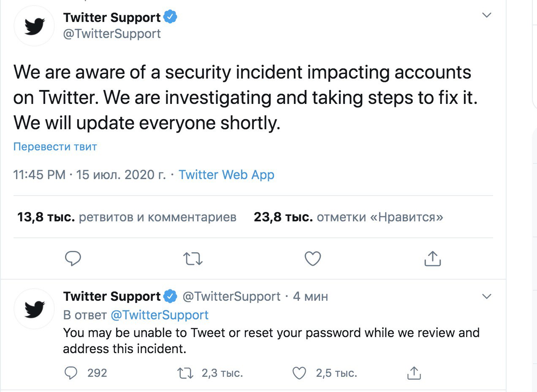Screen dimensions: 537x392
Task: Open main tweet's chevron options menu
Action: (487, 15)
